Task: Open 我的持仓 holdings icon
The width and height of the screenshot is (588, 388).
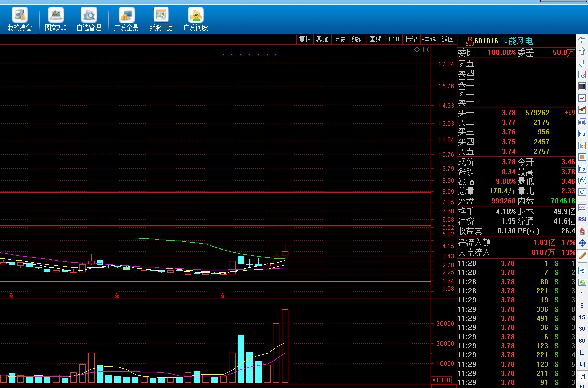Action: coord(19,19)
